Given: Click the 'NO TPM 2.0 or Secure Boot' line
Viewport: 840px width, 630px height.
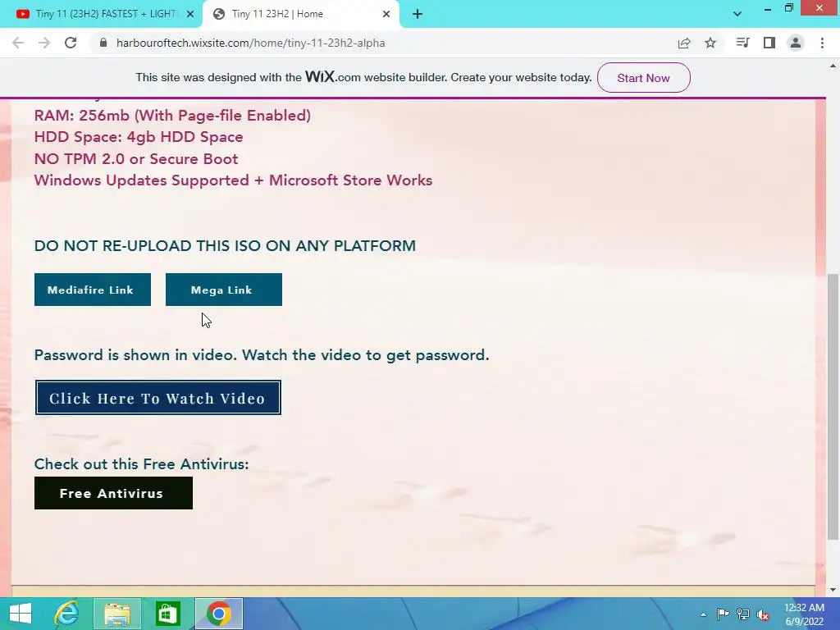Looking at the screenshot, I should pos(136,159).
